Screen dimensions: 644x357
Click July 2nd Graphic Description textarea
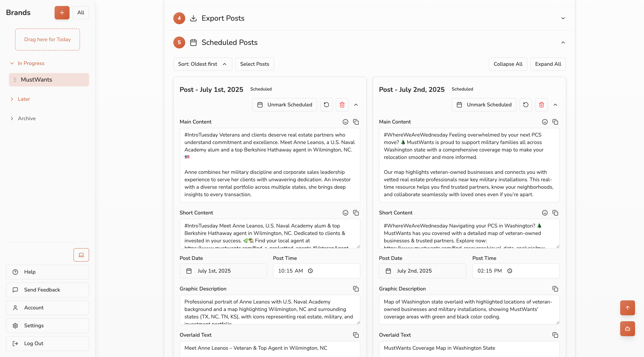pyautogui.click(x=469, y=309)
